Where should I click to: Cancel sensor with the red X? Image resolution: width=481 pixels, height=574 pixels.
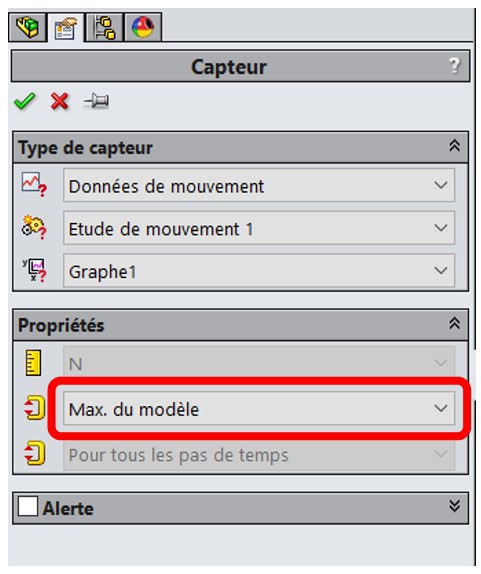pyautogui.click(x=60, y=101)
